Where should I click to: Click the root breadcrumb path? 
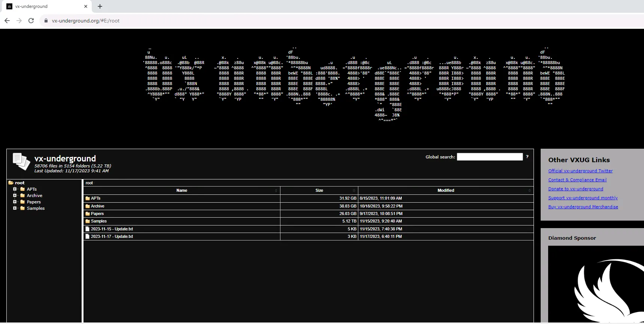(x=89, y=183)
